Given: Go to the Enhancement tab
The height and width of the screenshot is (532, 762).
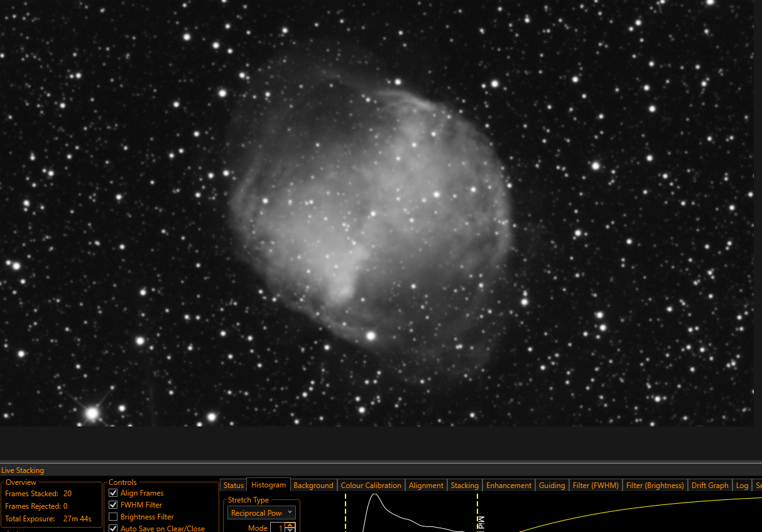Looking at the screenshot, I should pos(509,486).
